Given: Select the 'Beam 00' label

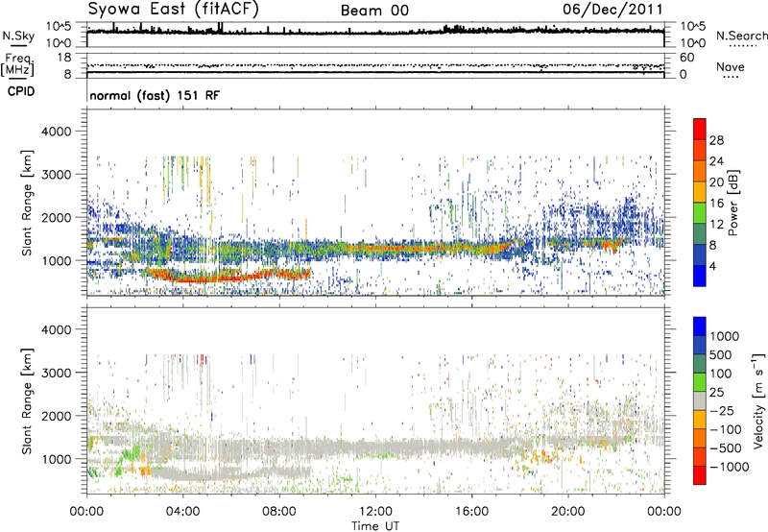Looking at the screenshot, I should 374,11.
